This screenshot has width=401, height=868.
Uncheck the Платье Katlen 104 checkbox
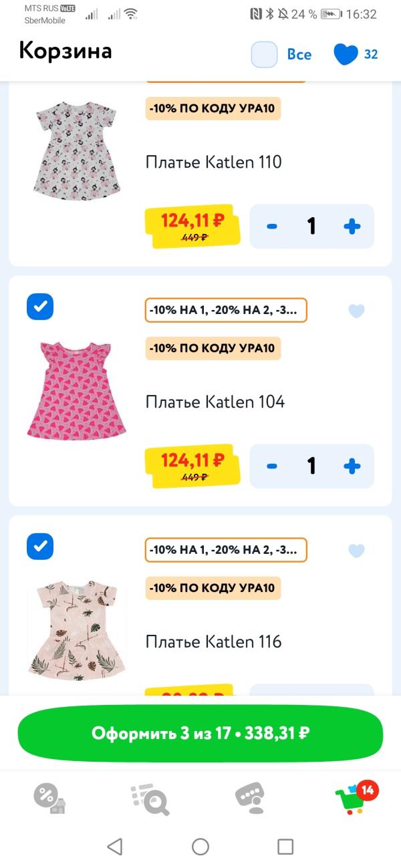coord(40,307)
